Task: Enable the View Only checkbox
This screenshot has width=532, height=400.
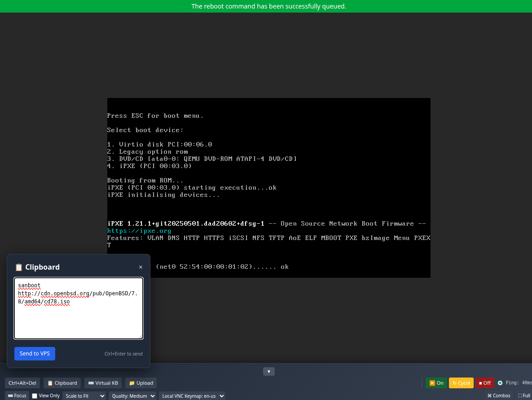Action: pyautogui.click(x=35, y=396)
